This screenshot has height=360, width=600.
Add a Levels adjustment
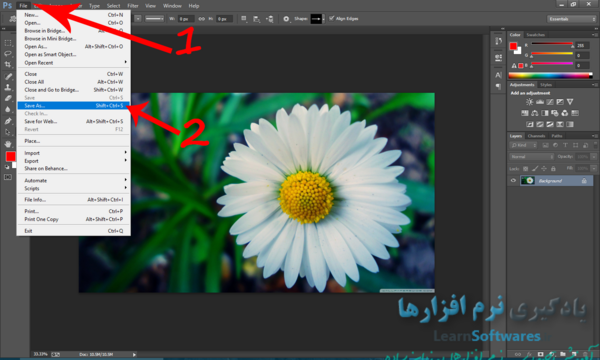(540, 102)
